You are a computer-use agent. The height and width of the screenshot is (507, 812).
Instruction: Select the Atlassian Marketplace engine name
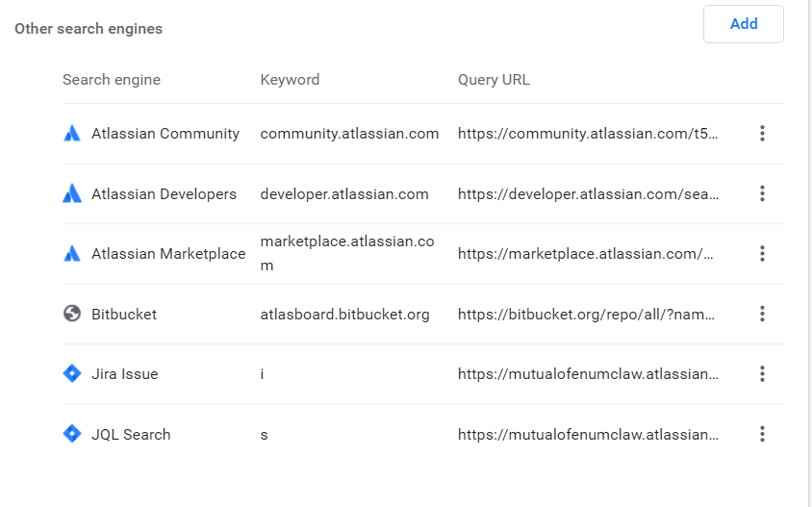[168, 254]
